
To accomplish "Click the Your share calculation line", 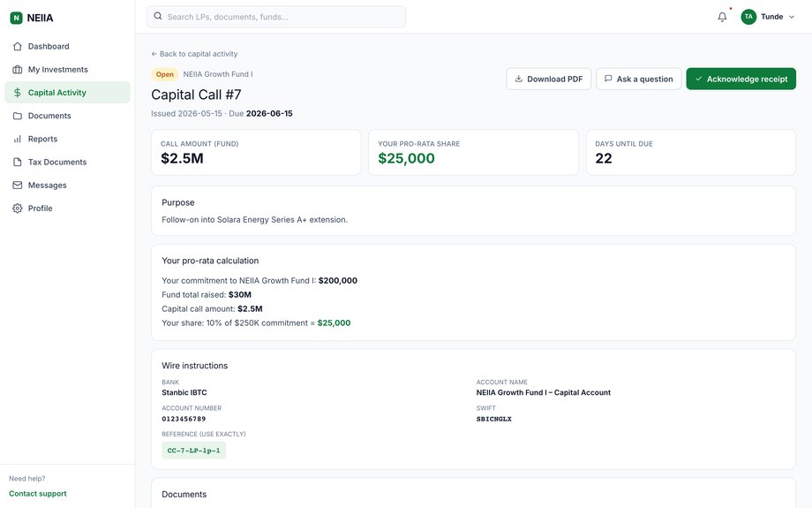I will click(256, 323).
